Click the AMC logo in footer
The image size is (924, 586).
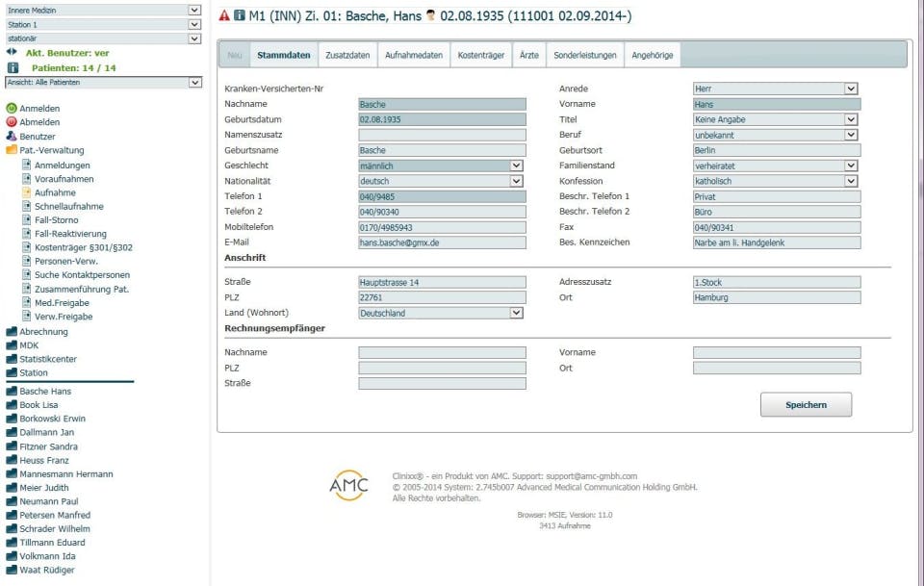pos(348,485)
